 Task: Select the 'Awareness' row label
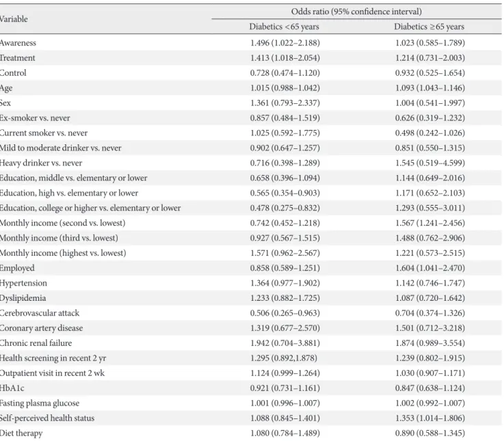click(x=18, y=43)
